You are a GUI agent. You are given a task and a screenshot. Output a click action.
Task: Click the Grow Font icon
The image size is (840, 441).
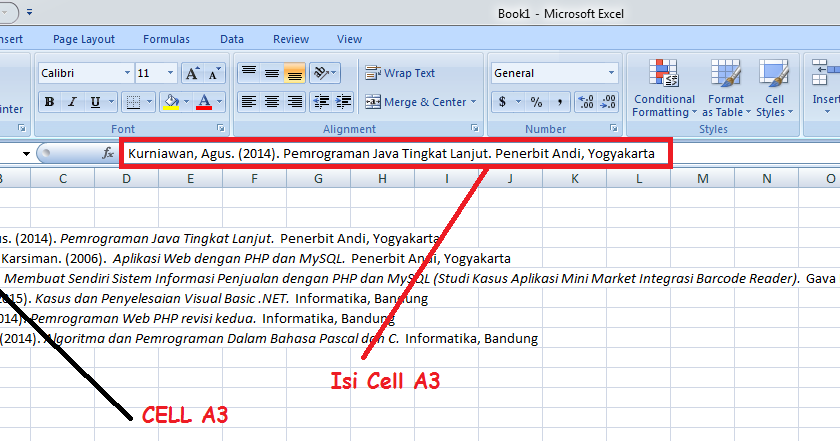192,73
